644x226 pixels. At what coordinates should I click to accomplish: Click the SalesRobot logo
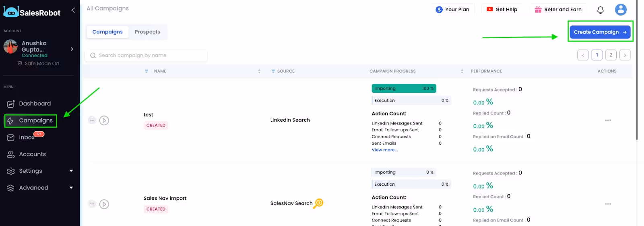pyautogui.click(x=32, y=12)
